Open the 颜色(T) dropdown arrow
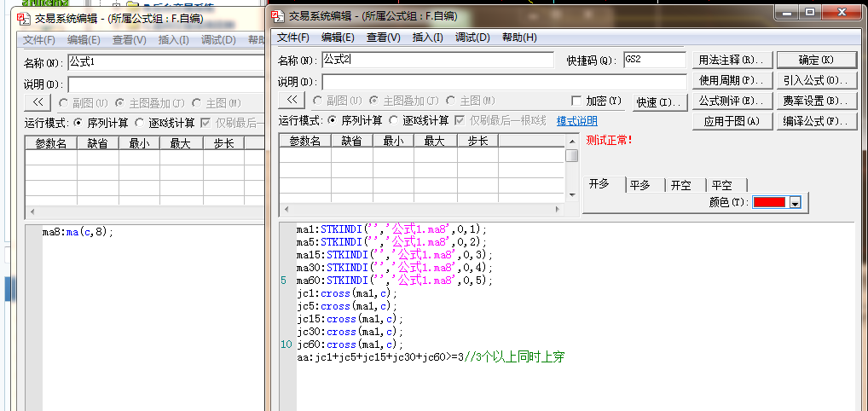The image size is (868, 411). (x=795, y=203)
